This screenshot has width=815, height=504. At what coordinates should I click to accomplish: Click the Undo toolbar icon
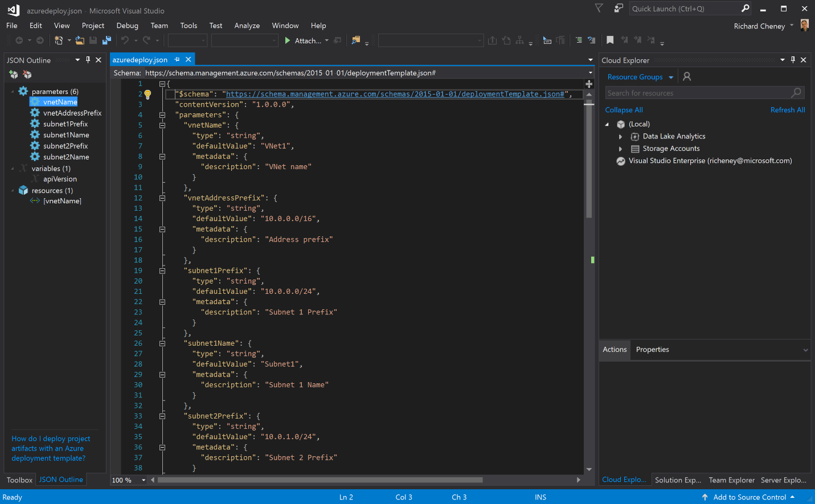(x=125, y=40)
